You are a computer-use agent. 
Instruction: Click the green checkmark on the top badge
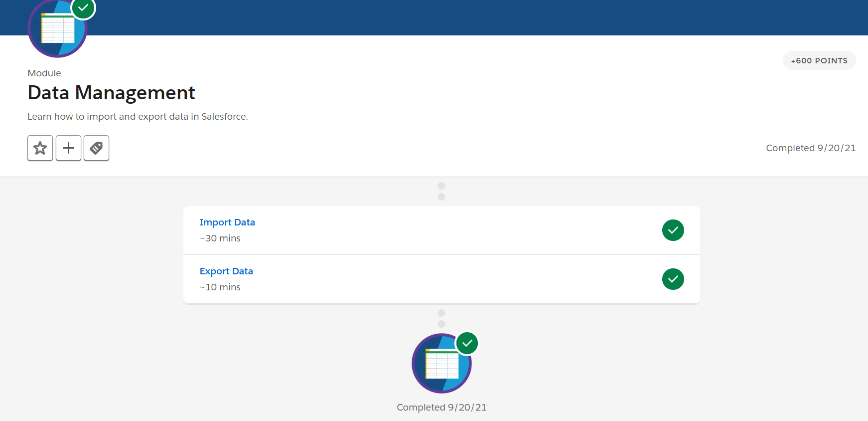(83, 8)
